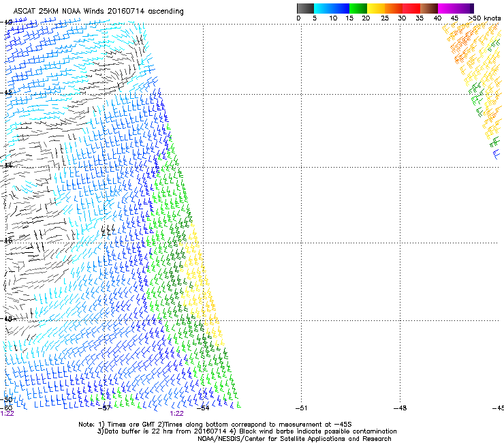504x443 pixels.
Task: Click the dark purple 45–50 knots segment
Action: pyautogui.click(x=464, y=8)
